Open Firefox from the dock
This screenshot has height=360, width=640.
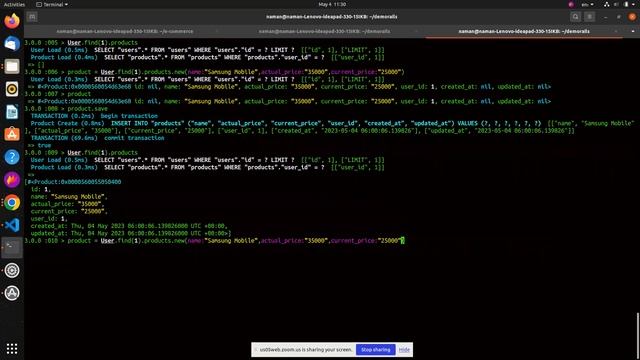point(12,20)
